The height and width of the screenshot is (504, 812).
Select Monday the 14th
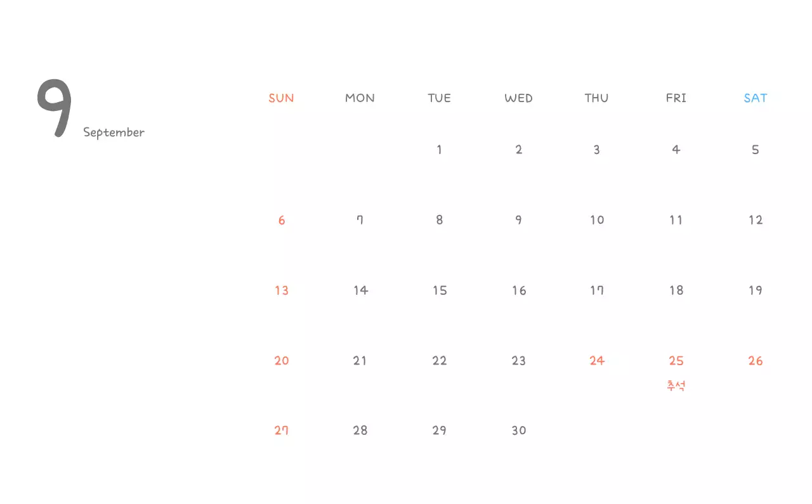click(x=360, y=290)
